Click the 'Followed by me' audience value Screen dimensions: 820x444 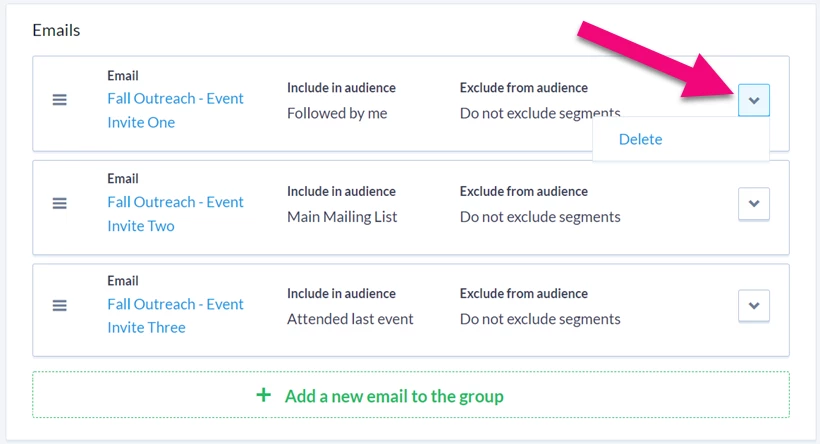point(337,113)
